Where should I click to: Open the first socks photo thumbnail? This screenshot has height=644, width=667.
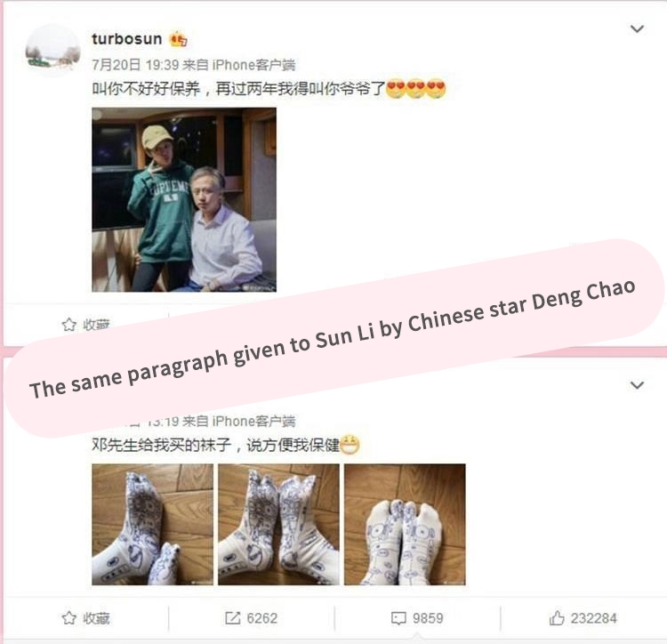pos(152,525)
